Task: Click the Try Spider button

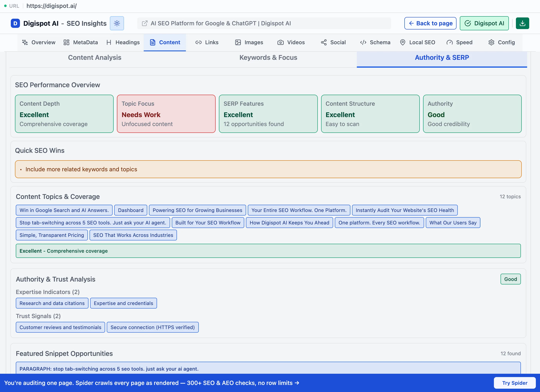Action: click(x=515, y=383)
